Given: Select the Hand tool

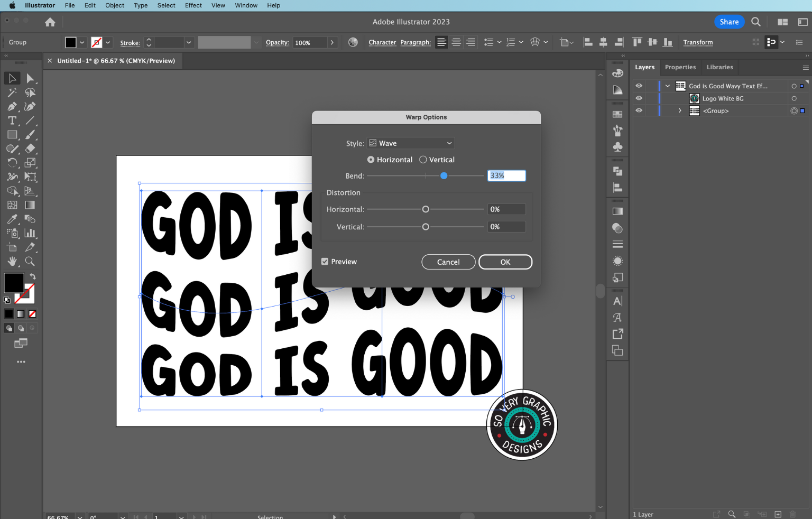Looking at the screenshot, I should (x=12, y=262).
